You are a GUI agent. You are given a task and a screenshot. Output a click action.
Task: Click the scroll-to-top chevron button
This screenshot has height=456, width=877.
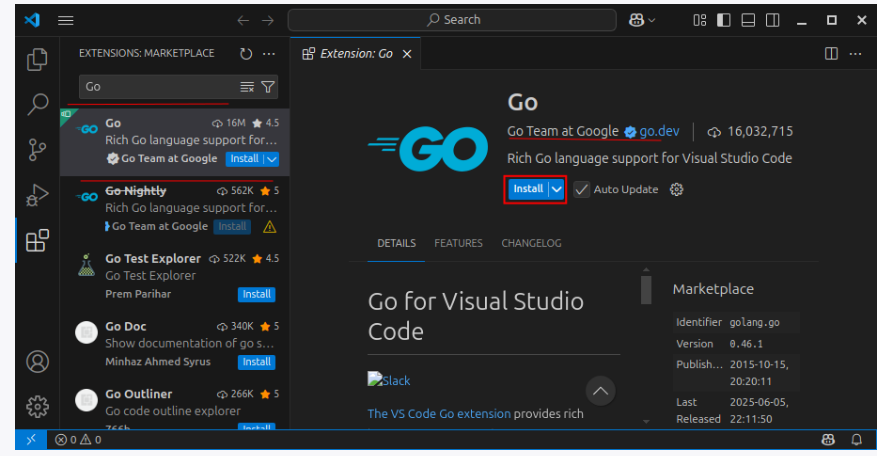pyautogui.click(x=600, y=391)
